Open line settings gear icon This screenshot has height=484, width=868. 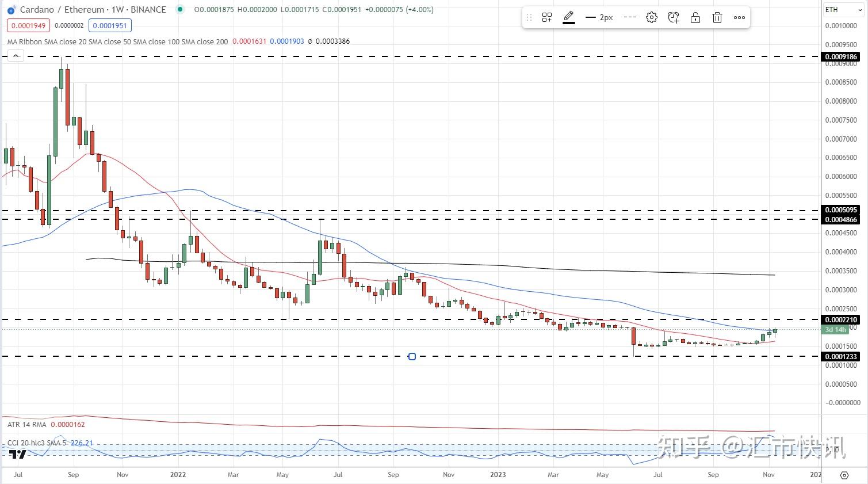tap(651, 18)
